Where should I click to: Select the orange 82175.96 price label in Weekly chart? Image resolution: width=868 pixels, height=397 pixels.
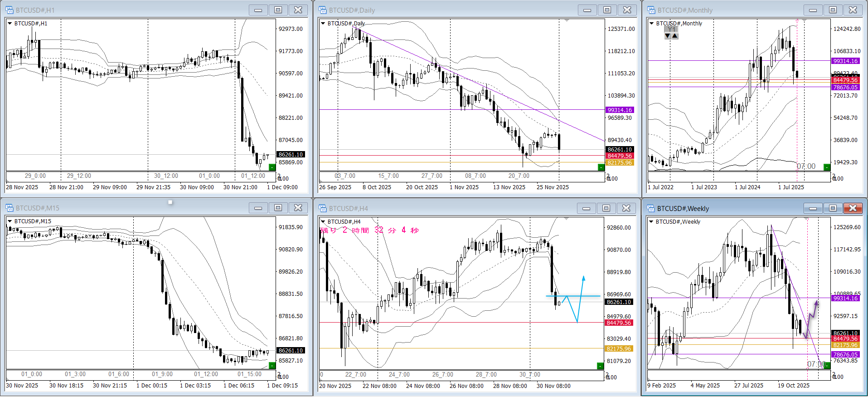(x=845, y=345)
